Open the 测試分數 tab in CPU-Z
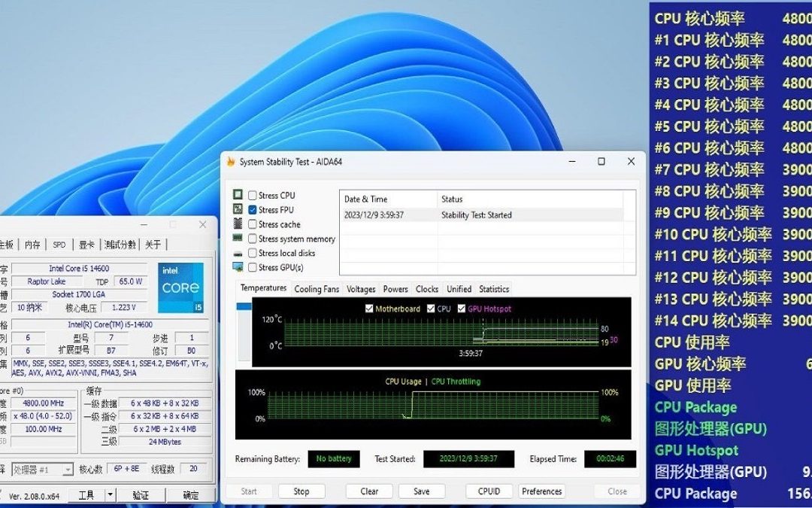 point(120,245)
